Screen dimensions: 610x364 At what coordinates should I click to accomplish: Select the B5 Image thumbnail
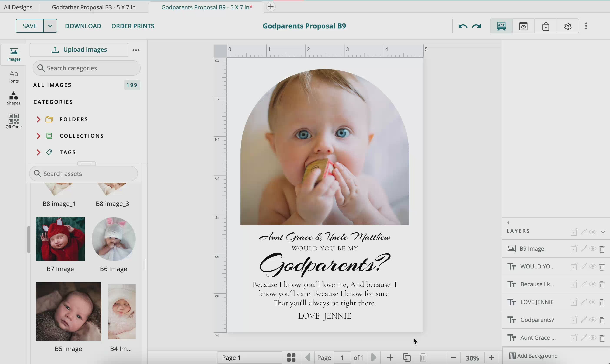click(x=68, y=311)
